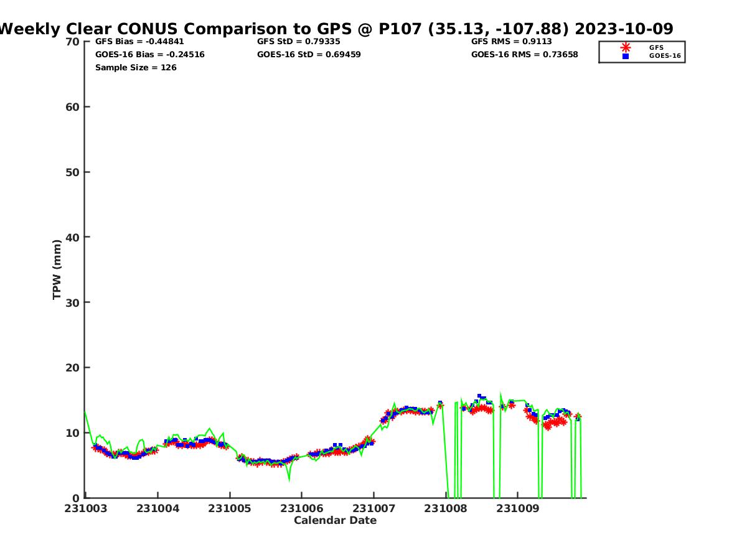
Task: Select the plot title mentioning P107
Action: pyautogui.click(x=336, y=29)
